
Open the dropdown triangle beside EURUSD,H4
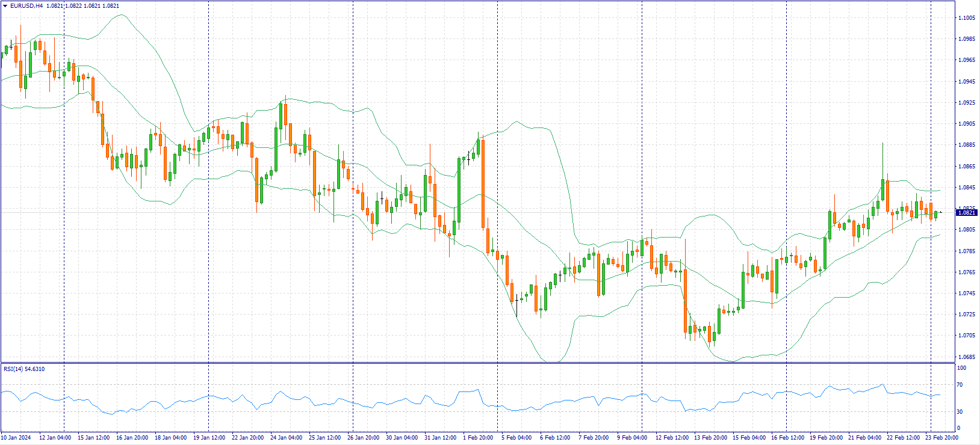[5, 6]
